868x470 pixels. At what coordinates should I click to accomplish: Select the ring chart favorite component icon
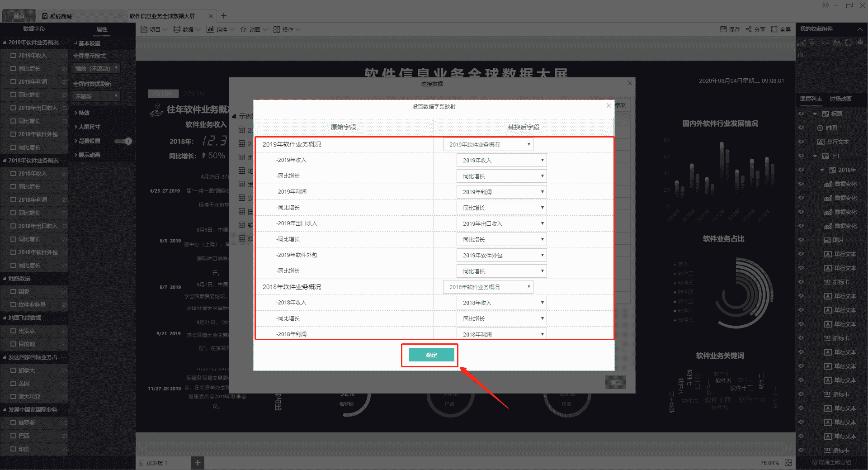click(849, 43)
